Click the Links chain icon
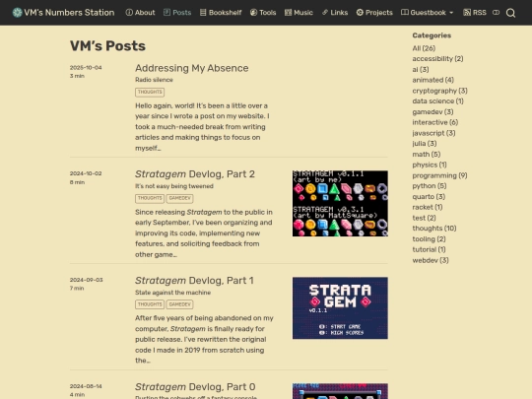Image resolution: width=532 pixels, height=399 pixels. (325, 13)
